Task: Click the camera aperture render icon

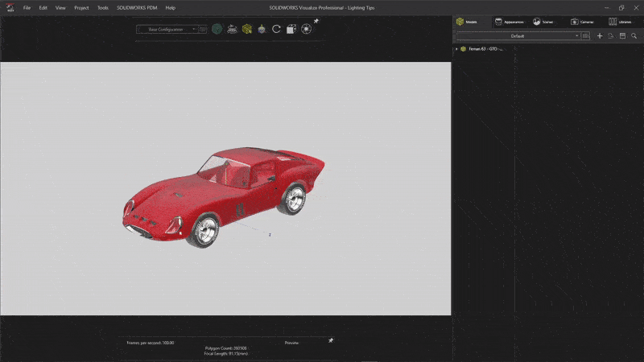Action: pos(306,29)
